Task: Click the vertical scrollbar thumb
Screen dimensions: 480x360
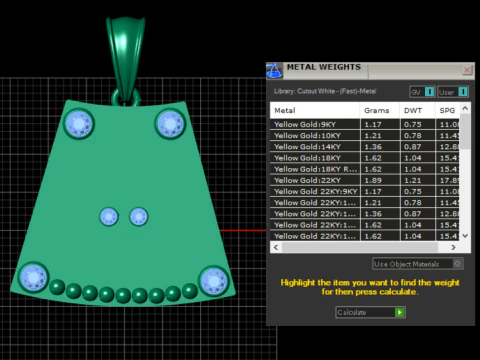Action: coord(465,131)
